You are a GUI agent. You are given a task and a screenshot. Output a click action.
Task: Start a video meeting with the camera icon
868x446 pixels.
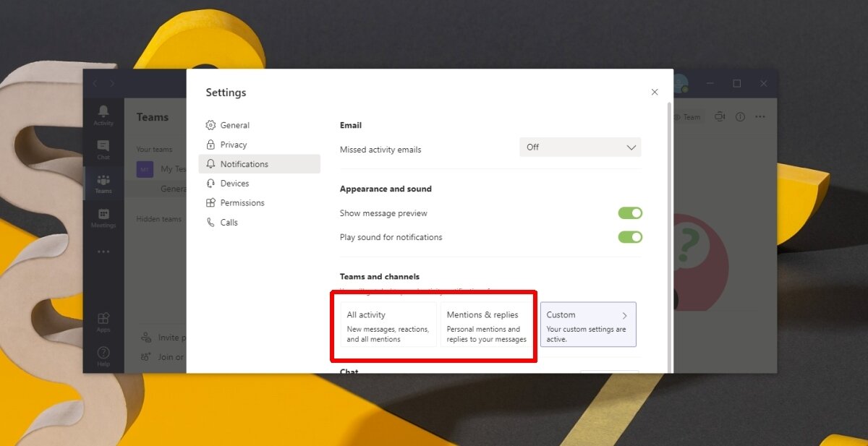pos(719,116)
